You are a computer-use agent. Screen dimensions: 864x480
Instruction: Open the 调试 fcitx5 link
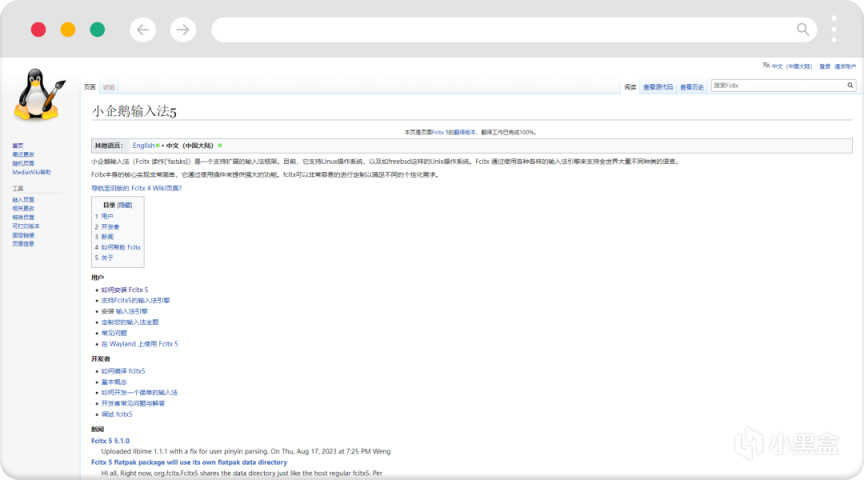coord(117,414)
